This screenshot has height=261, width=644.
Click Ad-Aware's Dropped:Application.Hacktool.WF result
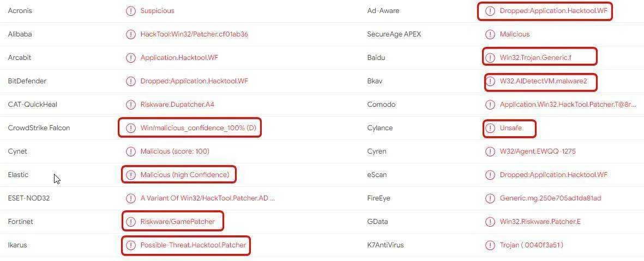[553, 11]
